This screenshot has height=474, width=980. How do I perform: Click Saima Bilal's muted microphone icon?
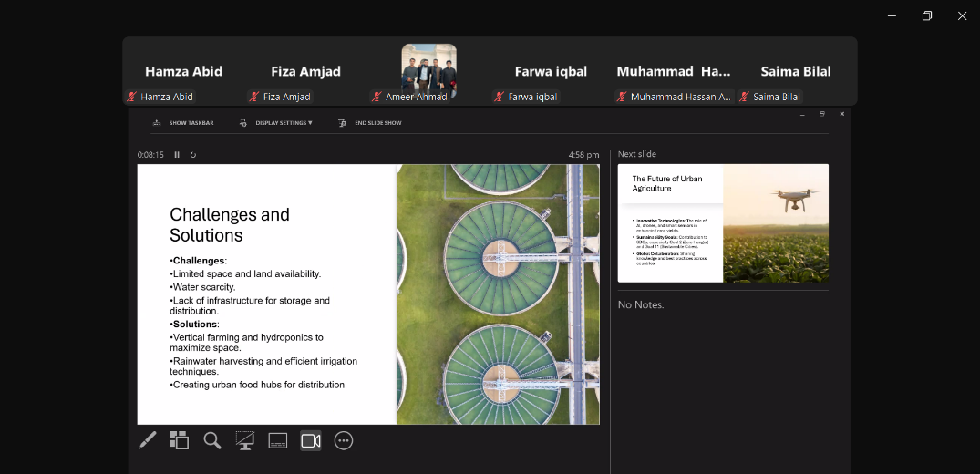click(744, 97)
